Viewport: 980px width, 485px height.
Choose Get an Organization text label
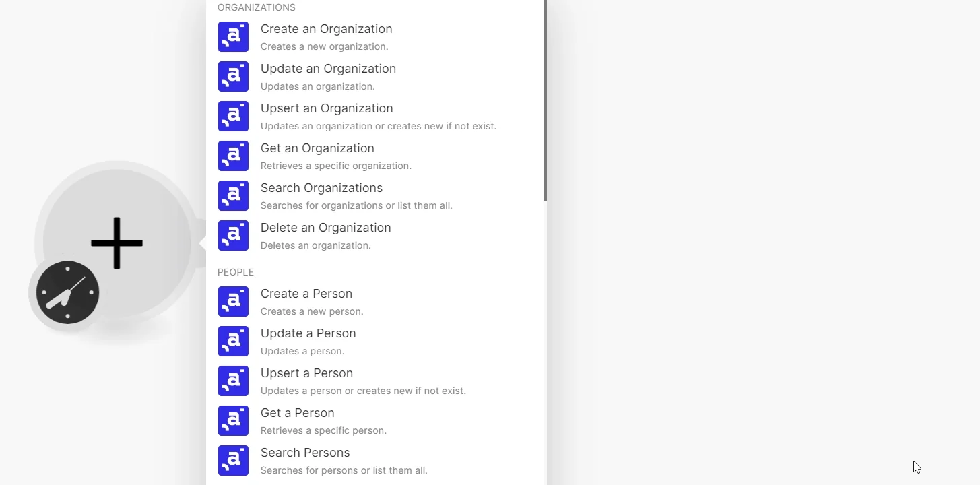point(317,148)
